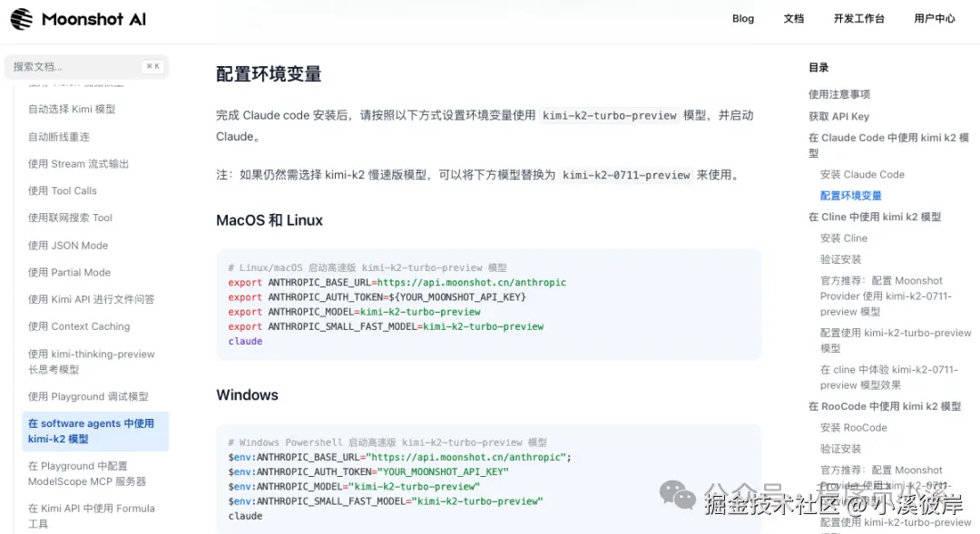Open sidebar item 使用 Stream 流式输出

[x=78, y=163]
